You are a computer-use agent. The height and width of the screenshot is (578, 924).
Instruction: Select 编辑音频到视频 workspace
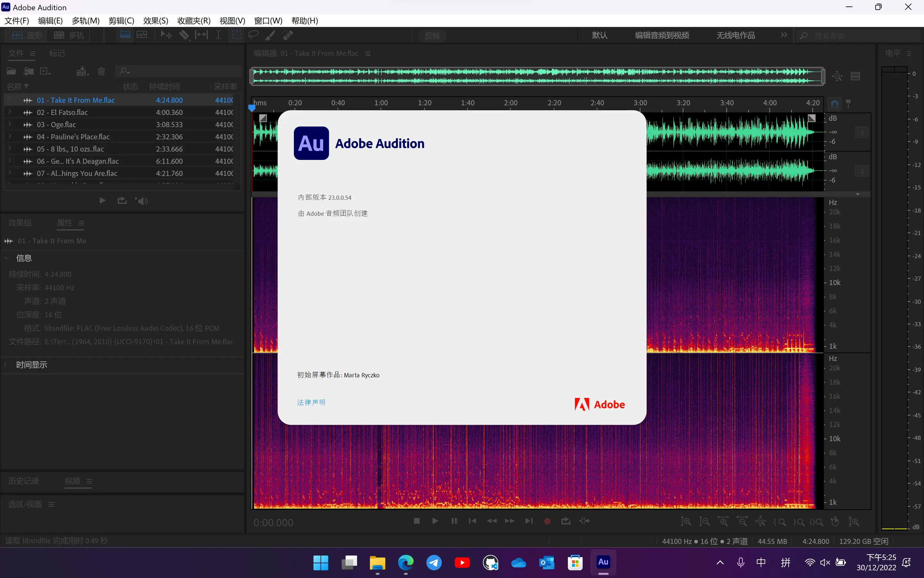pyautogui.click(x=662, y=35)
